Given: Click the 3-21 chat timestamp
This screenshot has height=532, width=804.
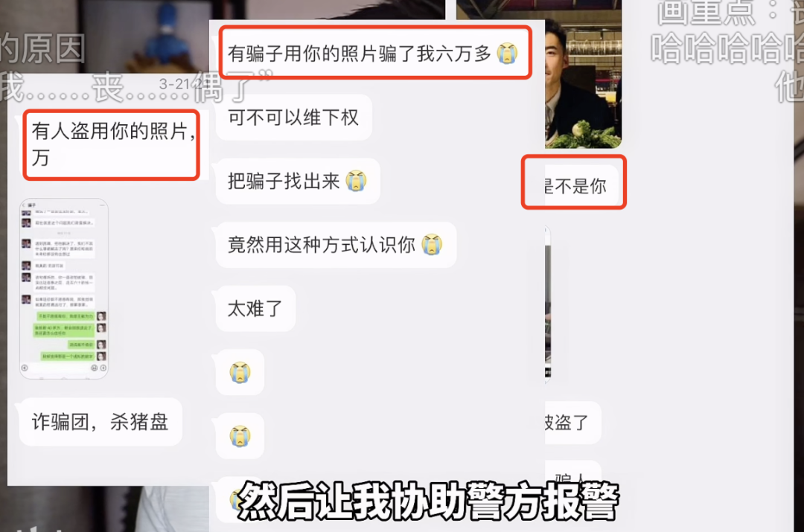Looking at the screenshot, I should tap(176, 83).
